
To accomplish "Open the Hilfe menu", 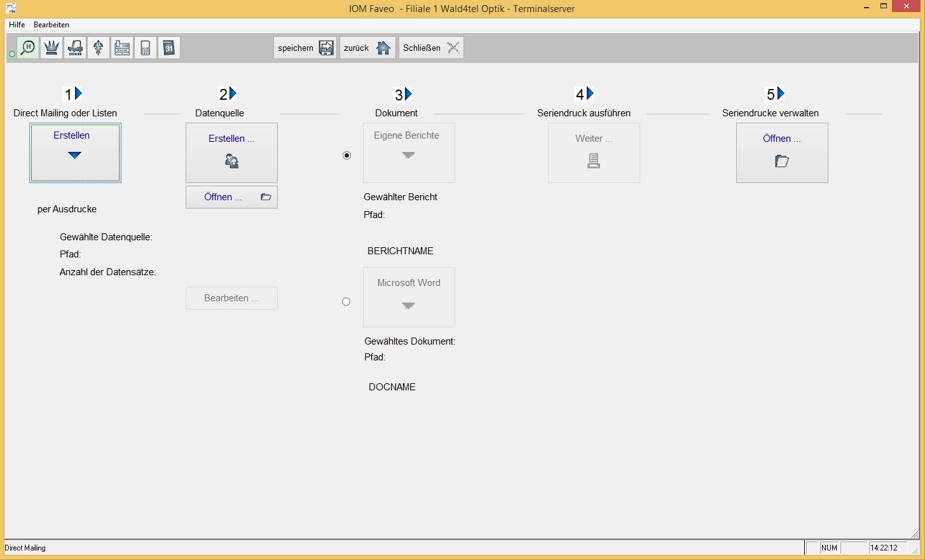I will point(17,25).
